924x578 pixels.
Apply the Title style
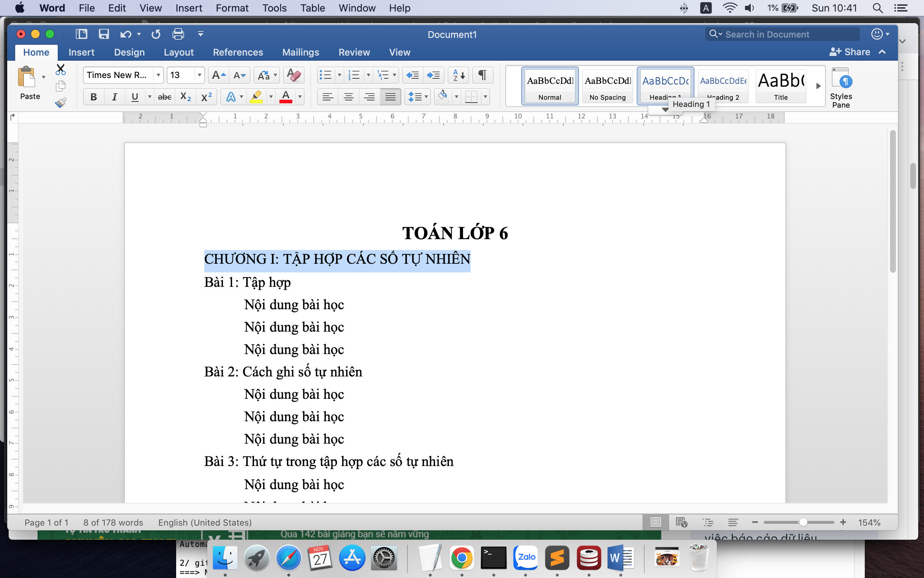click(x=781, y=86)
